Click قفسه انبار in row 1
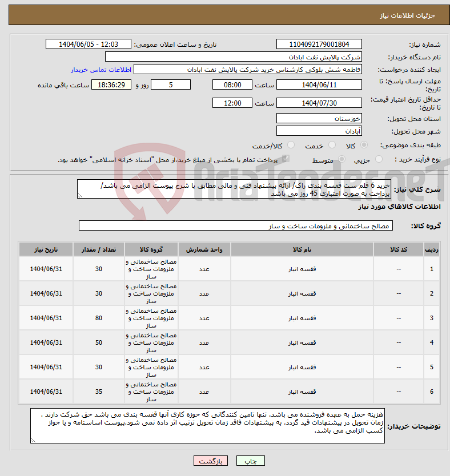This screenshot has width=450, height=476. (302, 269)
